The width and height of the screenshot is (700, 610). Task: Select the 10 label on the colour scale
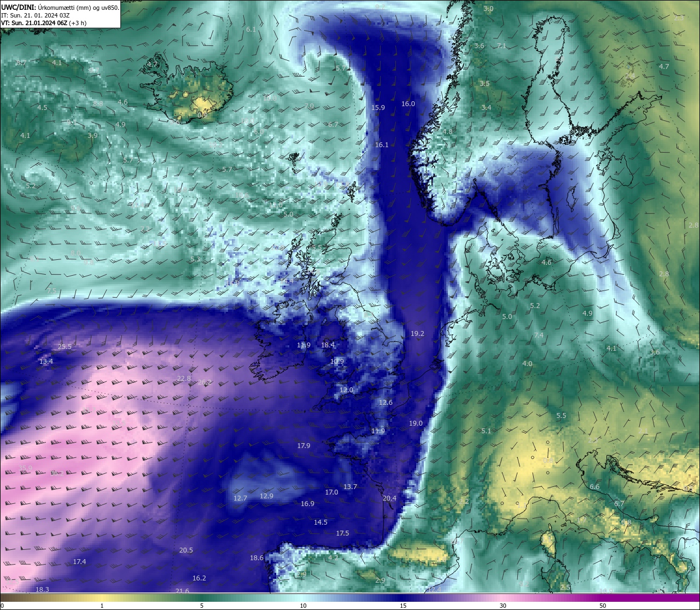coord(303,606)
